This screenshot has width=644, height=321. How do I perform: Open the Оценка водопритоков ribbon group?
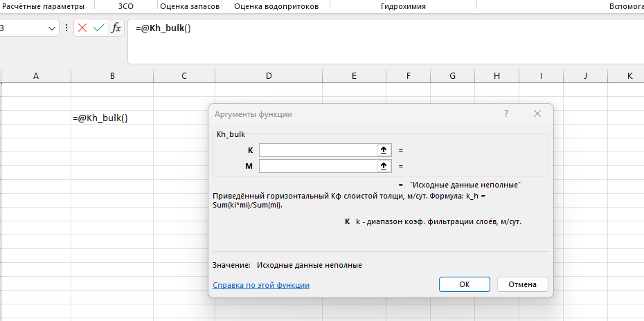276,6
